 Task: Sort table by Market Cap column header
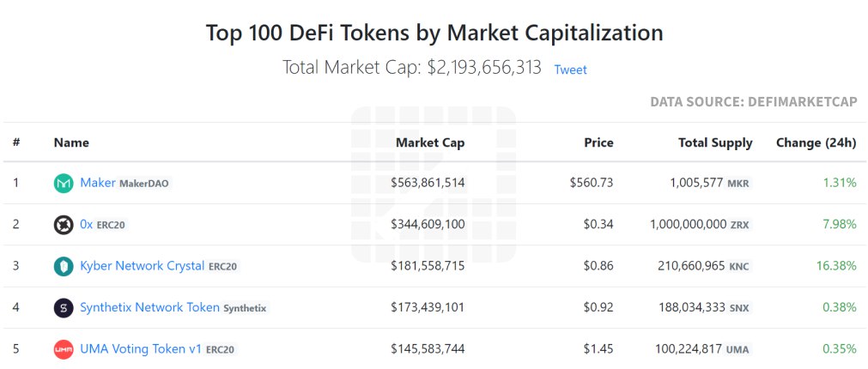click(x=430, y=142)
